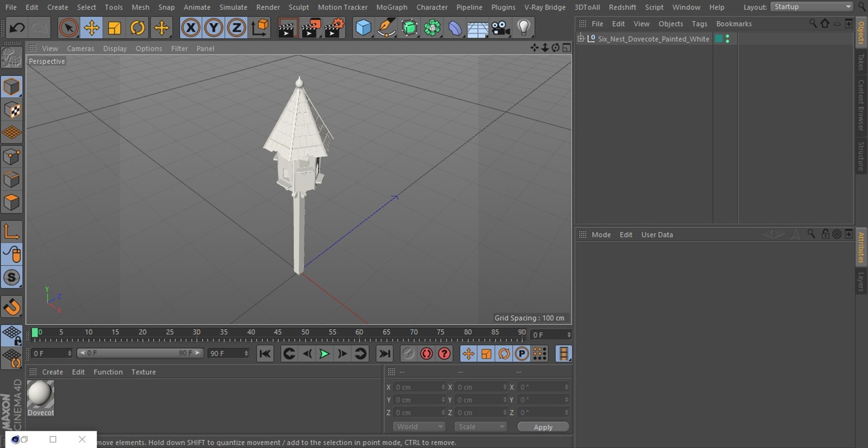Image resolution: width=868 pixels, height=448 pixels.
Task: Click the timeline frame 45 marker
Action: 278,332
